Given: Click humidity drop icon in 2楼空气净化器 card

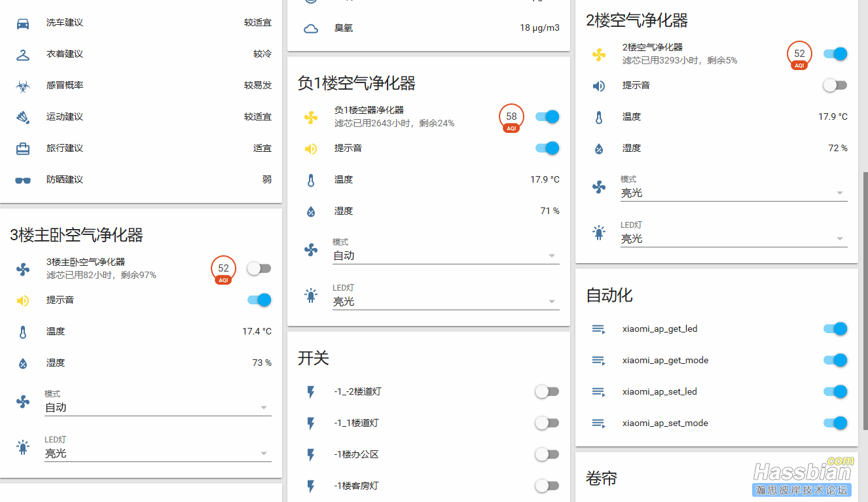Looking at the screenshot, I should (x=599, y=149).
